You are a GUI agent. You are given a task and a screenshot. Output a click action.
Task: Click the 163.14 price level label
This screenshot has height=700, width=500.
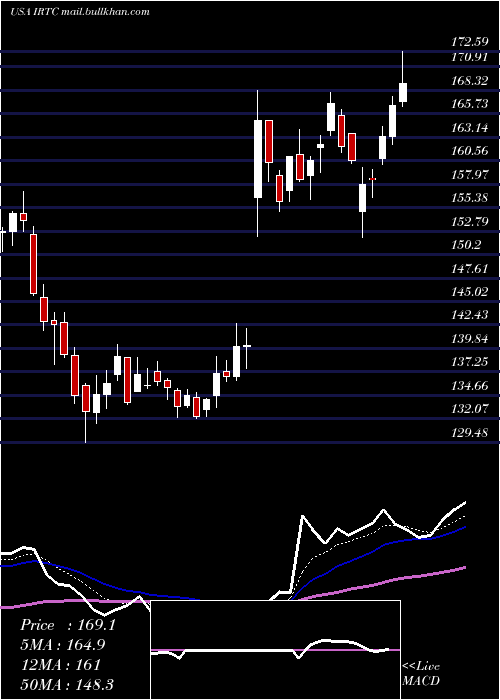click(470, 128)
